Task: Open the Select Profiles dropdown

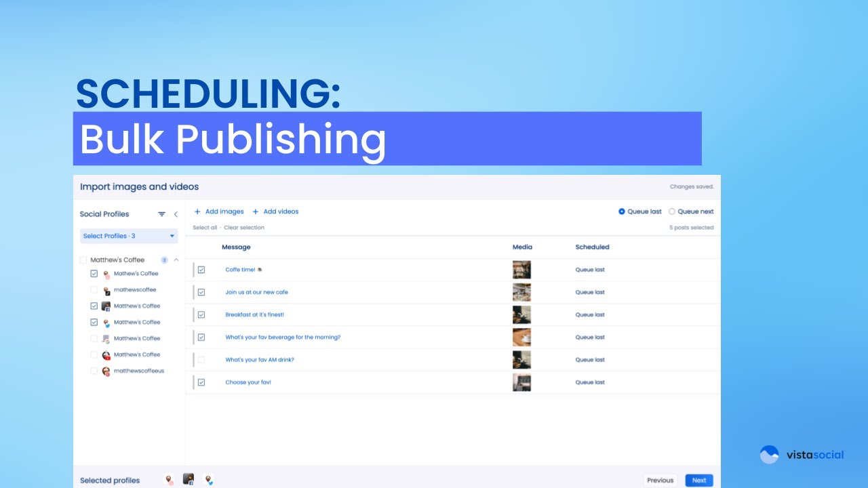Action: (x=128, y=235)
